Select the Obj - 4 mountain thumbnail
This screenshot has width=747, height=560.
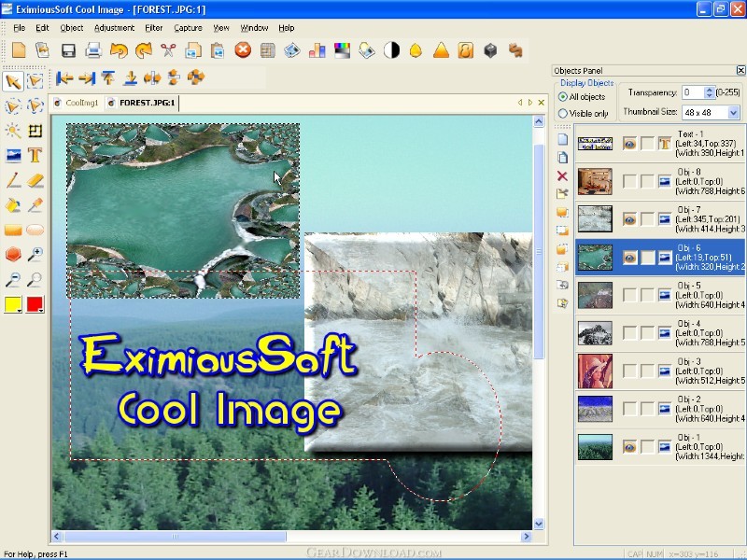pos(595,333)
